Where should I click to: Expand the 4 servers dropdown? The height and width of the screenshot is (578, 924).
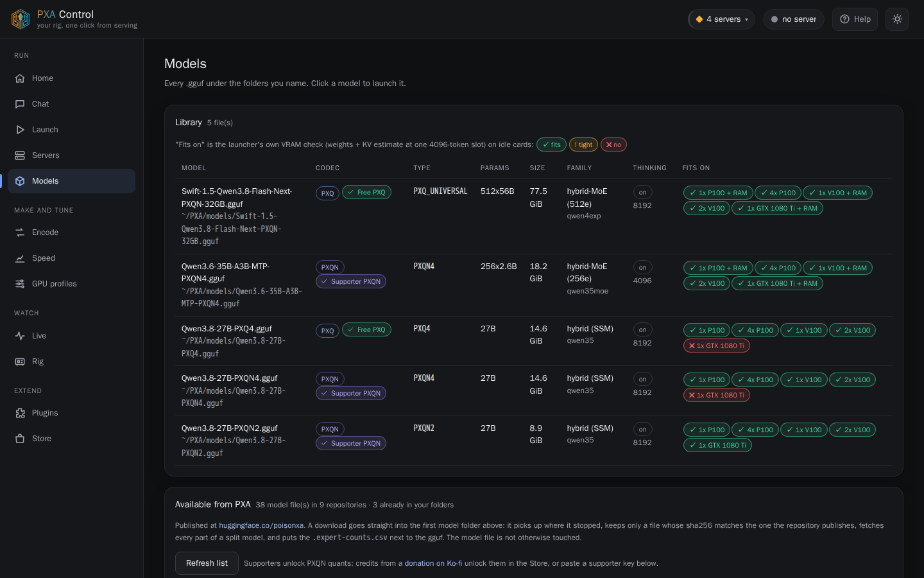721,19
